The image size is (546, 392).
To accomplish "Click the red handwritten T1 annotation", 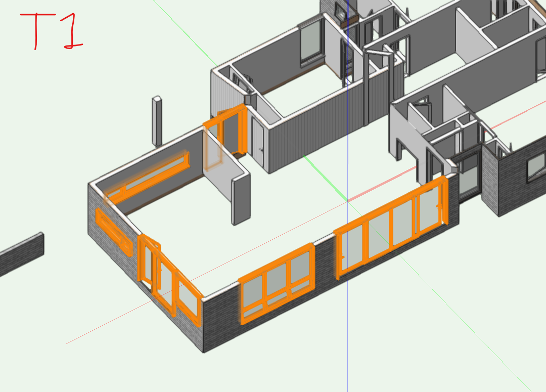I will coord(51,30).
